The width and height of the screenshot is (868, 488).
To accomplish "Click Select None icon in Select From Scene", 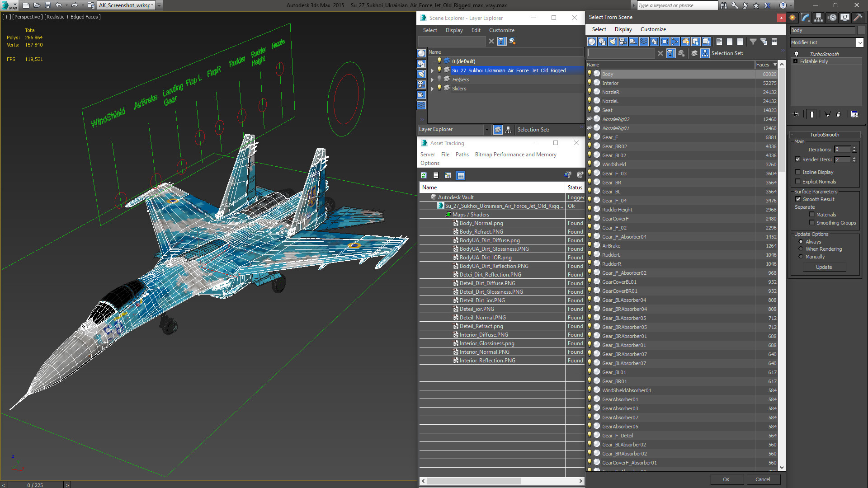I will pyautogui.click(x=730, y=42).
